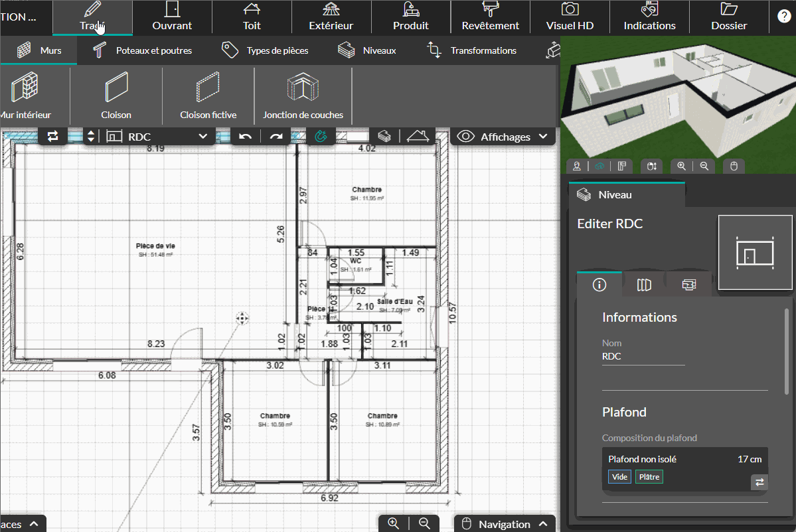The height and width of the screenshot is (532, 796).
Task: Click the Vide layer tag
Action: click(x=619, y=477)
